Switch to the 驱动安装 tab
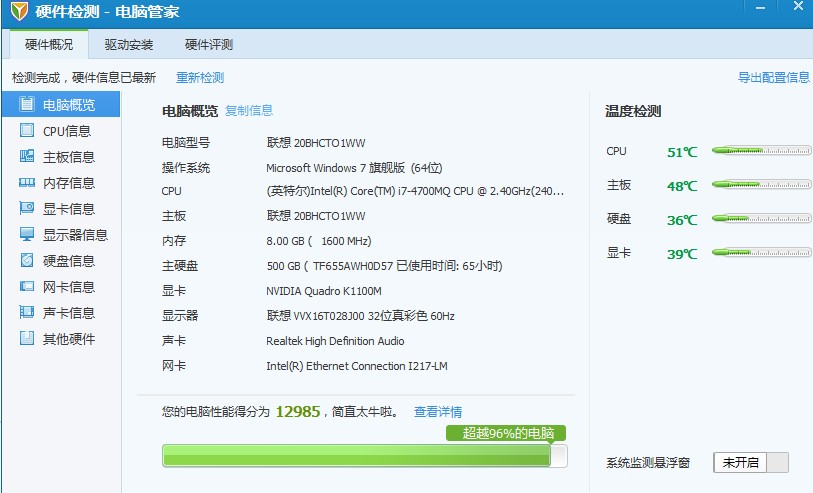The height and width of the screenshot is (493, 813). [x=129, y=44]
